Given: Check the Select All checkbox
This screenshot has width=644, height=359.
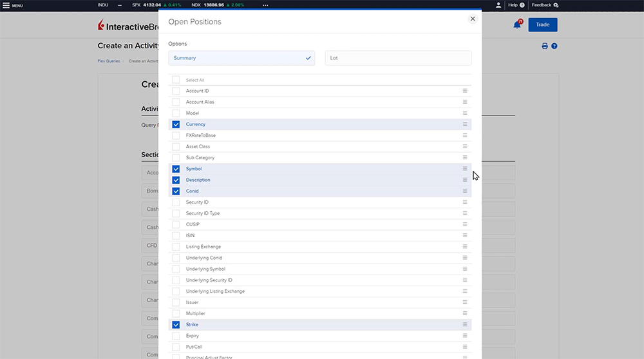Looking at the screenshot, I should pos(176,80).
